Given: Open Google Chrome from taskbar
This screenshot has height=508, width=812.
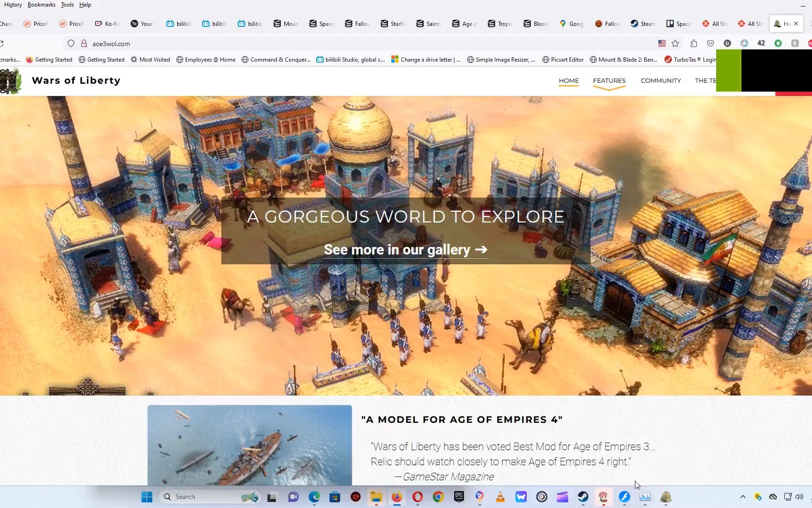Looking at the screenshot, I should (x=438, y=497).
